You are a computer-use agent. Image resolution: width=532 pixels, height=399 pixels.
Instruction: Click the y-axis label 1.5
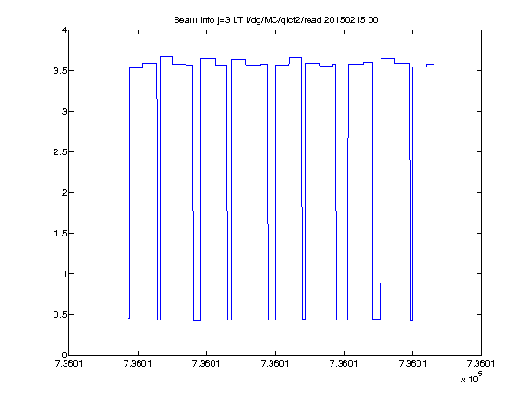tap(60, 234)
